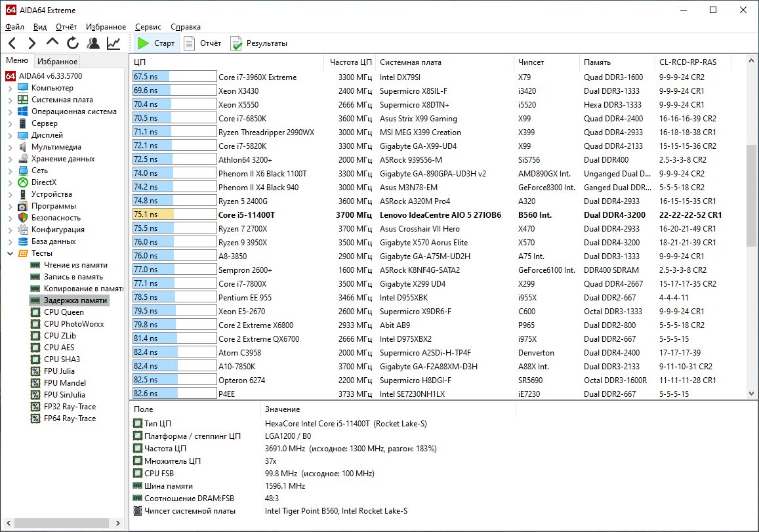Click the FPU Julia test icon
The image size is (759, 532).
tap(35, 371)
